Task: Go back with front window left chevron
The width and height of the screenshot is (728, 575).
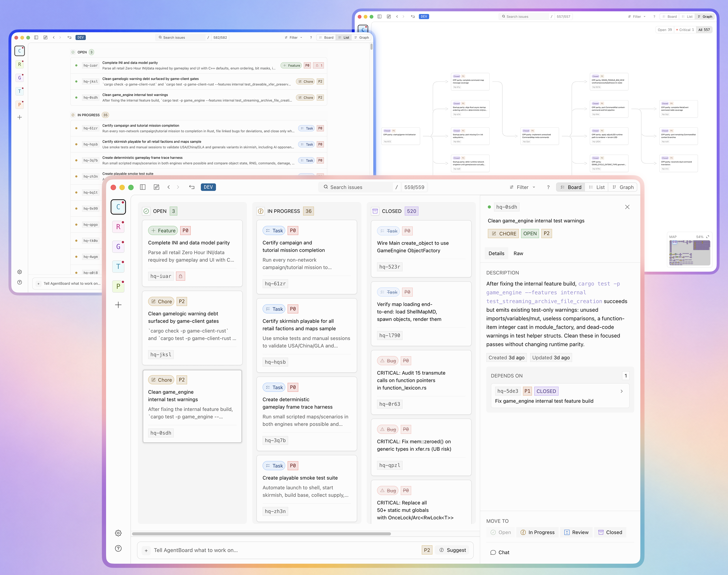Action: point(169,187)
